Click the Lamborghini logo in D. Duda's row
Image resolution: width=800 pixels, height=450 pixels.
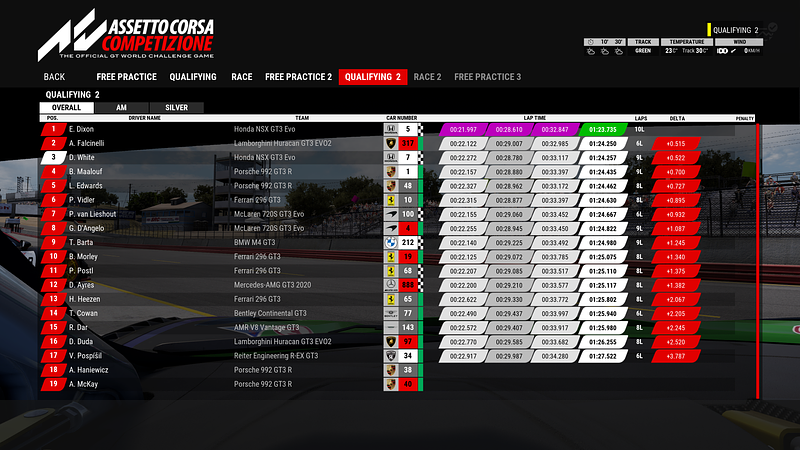(391, 341)
